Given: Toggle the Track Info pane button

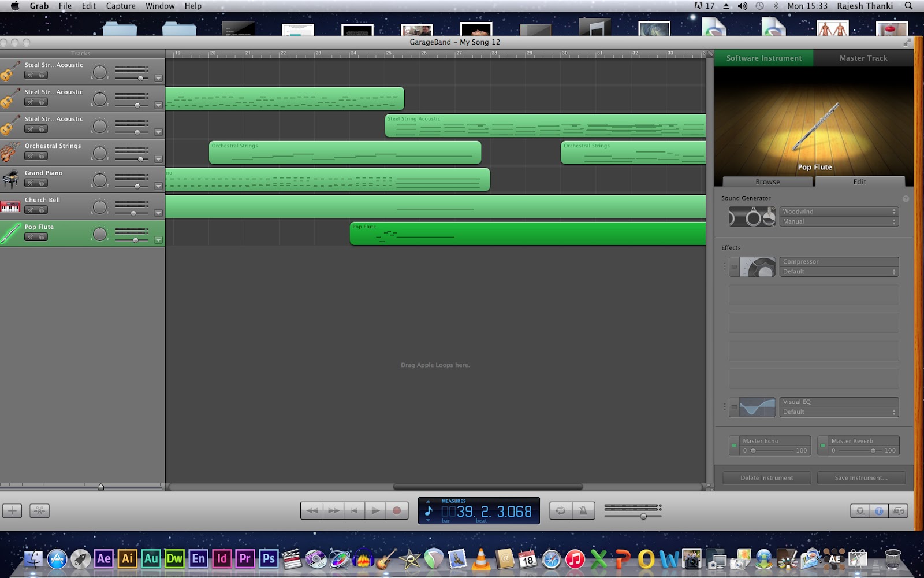Looking at the screenshot, I should pyautogui.click(x=879, y=511).
